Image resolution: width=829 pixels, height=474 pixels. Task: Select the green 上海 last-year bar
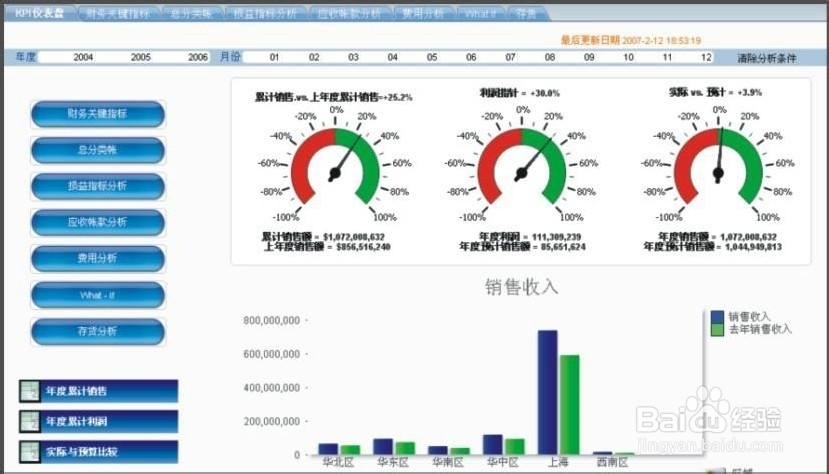coord(569,405)
